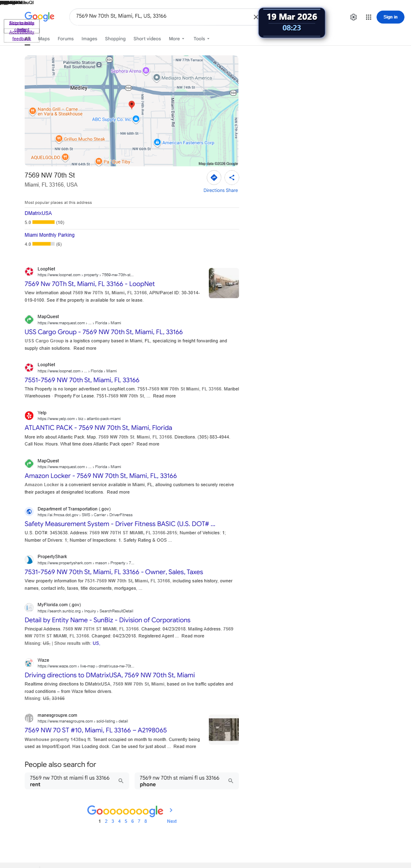Screen dimensions: 416x868
Task: Click the Palmetto Station rail icon
Action: [99, 65]
